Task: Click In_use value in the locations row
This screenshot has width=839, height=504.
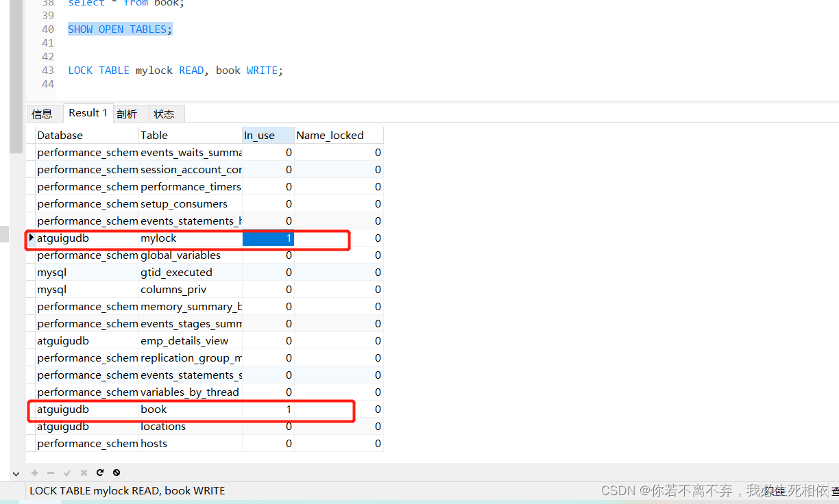Action: pyautogui.click(x=268, y=427)
